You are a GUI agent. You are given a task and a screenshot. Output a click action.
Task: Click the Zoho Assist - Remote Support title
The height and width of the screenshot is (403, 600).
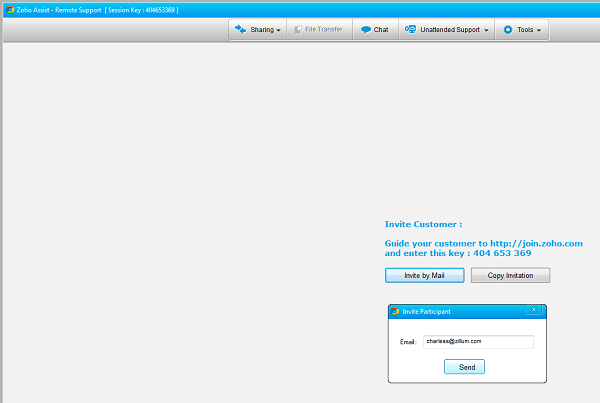pos(59,10)
